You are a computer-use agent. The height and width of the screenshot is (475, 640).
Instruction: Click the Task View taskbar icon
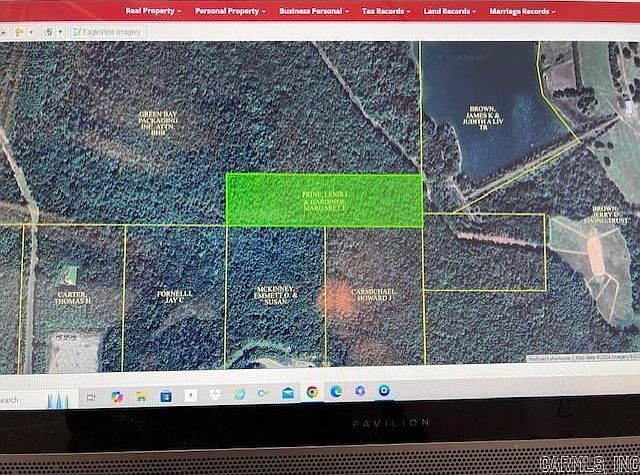click(x=91, y=397)
